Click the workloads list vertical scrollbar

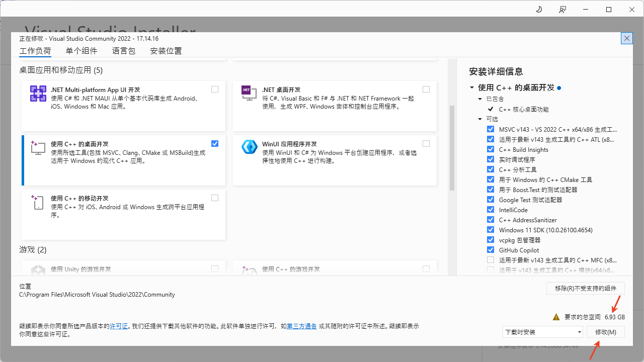click(x=452, y=148)
